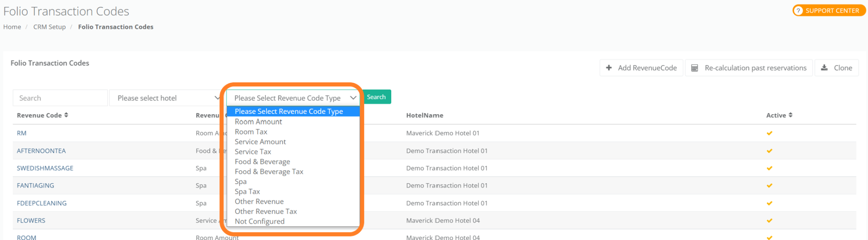
Task: Click the active checkmark for AFTERNOONTEA row
Action: click(x=769, y=151)
